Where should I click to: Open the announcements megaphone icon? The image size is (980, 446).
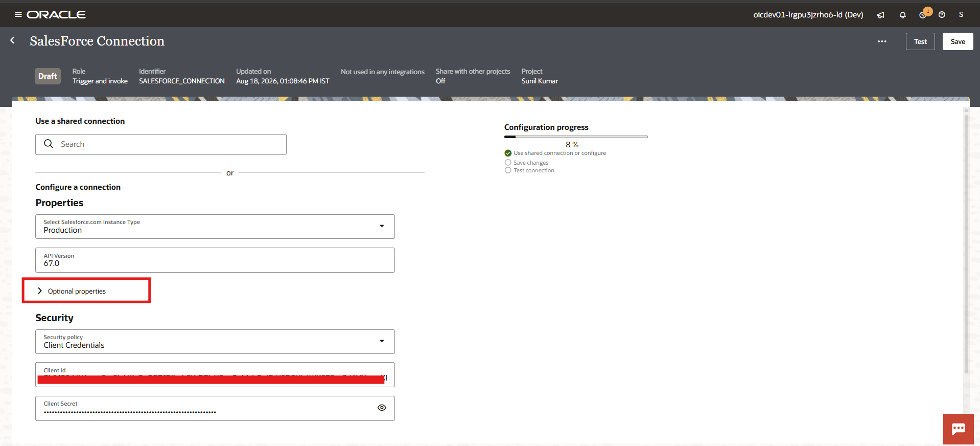[881, 15]
